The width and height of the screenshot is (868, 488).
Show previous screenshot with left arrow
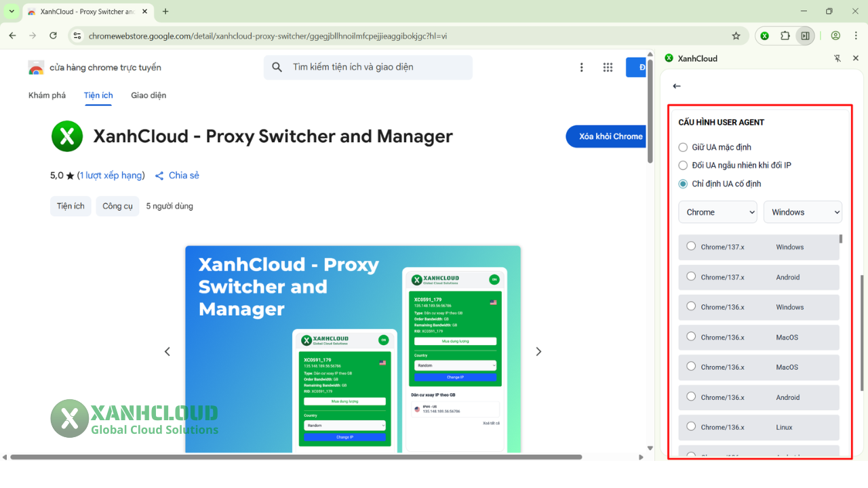coord(167,351)
